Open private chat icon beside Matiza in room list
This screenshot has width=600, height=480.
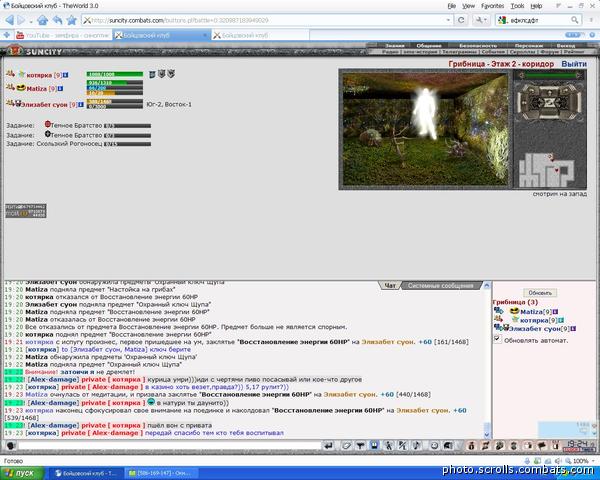click(498, 311)
